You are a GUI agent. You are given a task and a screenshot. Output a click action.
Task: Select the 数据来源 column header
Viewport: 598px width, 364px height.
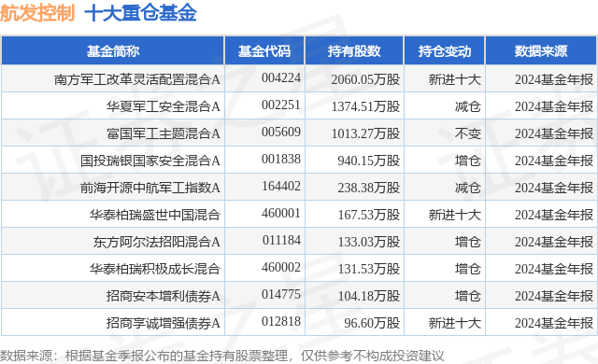541,51
